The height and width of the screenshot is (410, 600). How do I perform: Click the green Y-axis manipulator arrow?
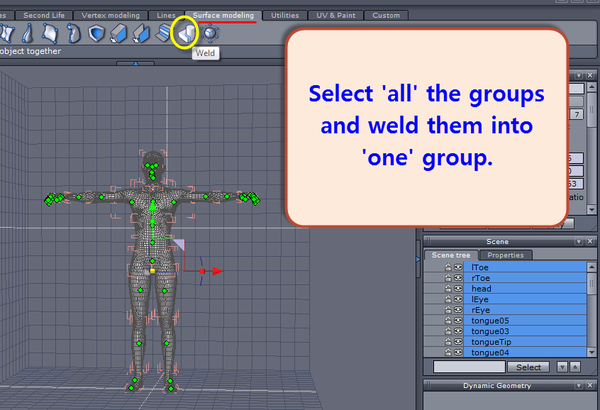click(153, 207)
